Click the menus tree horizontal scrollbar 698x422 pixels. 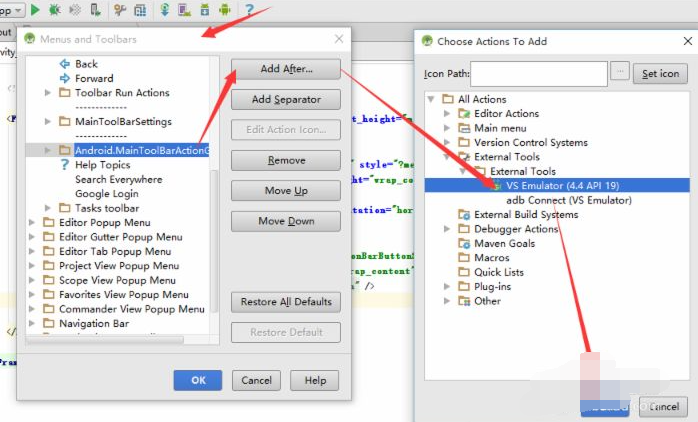click(x=105, y=340)
